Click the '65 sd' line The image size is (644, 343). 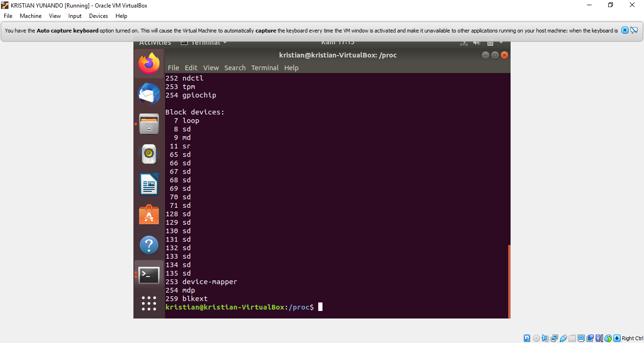[x=180, y=155]
